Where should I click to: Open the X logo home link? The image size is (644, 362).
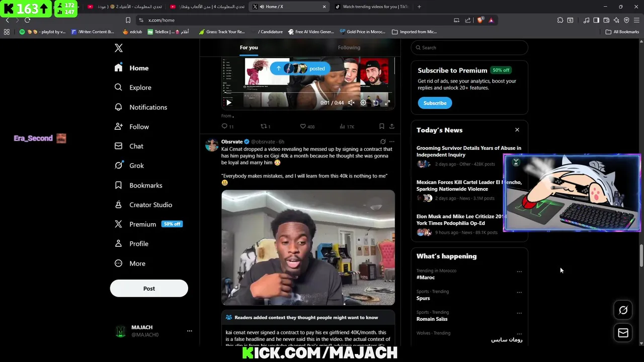click(x=118, y=48)
